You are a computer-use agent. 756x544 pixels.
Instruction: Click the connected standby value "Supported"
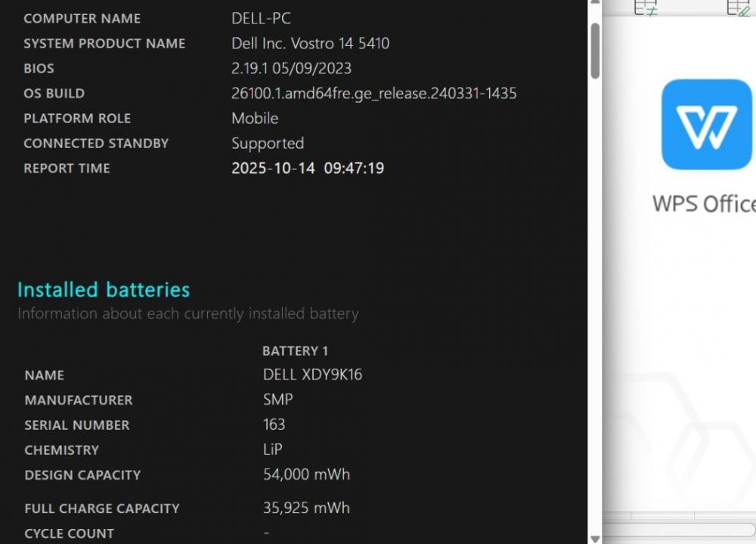268,144
